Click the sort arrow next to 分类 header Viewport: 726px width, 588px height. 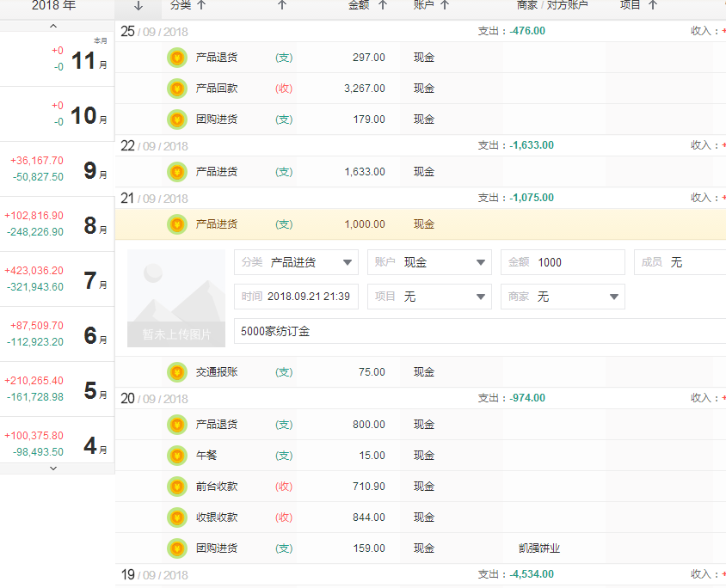201,5
